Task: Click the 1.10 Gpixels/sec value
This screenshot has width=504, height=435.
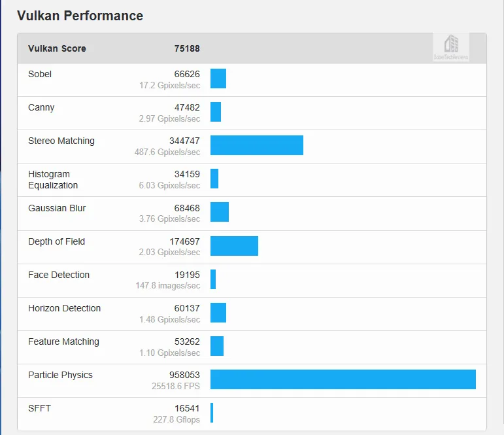Action: 170,353
